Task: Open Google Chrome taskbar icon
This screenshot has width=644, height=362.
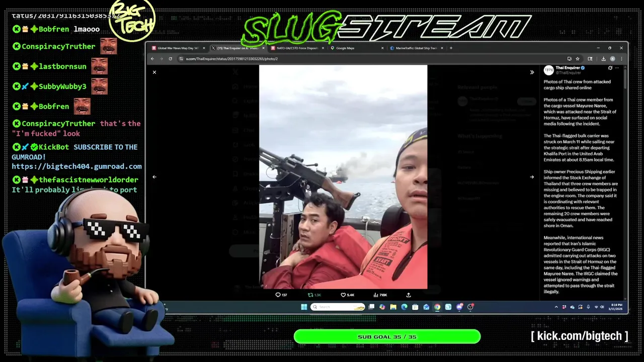Action: 437,307
